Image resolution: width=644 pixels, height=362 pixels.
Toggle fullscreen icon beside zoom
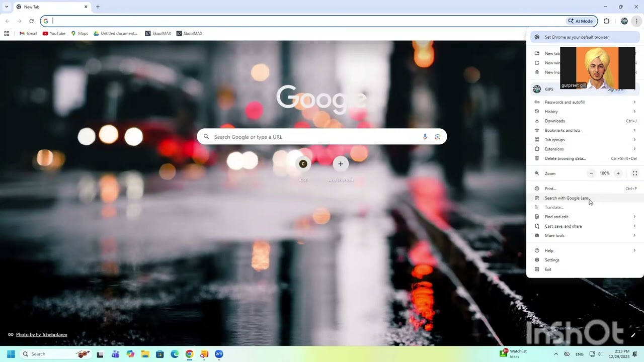635,173
